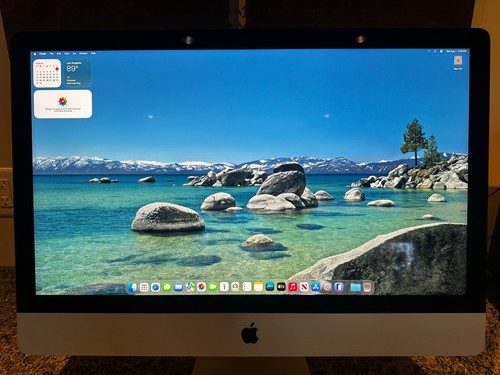Open the Apple TV app
Viewport: 500px width, 375px height.
pyautogui.click(x=281, y=287)
